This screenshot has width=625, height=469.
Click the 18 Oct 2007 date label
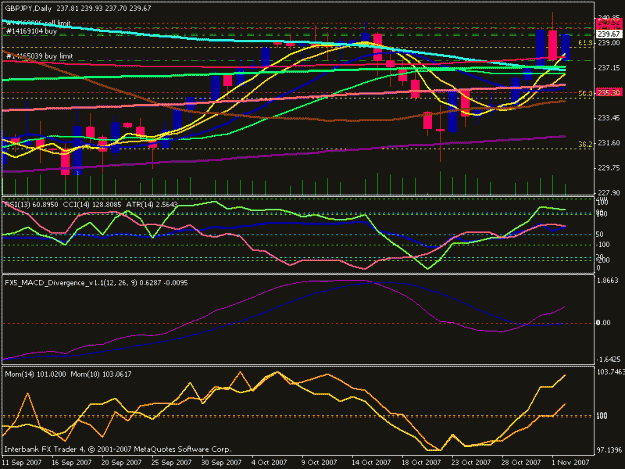tap(421, 462)
